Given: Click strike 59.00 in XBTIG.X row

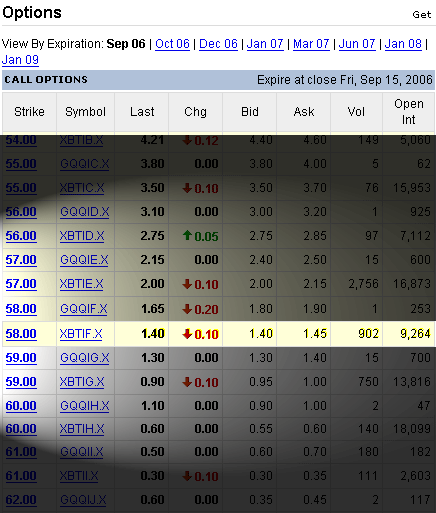Looking at the screenshot, I should click(21, 382).
